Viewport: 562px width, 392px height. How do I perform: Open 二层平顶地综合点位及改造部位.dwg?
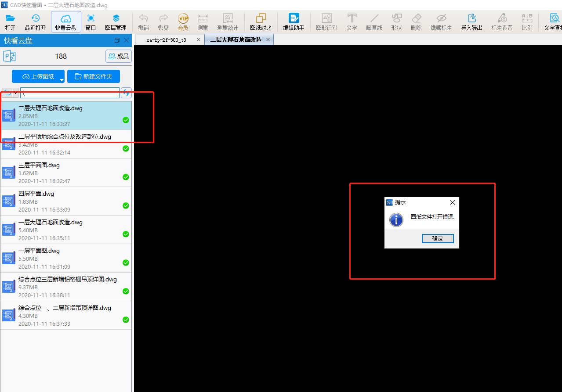[x=66, y=144]
